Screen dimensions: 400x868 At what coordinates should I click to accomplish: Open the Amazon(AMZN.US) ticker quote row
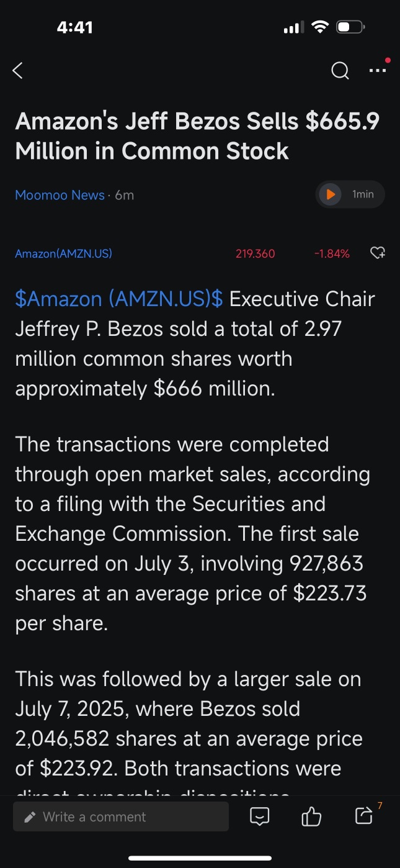pyautogui.click(x=200, y=253)
